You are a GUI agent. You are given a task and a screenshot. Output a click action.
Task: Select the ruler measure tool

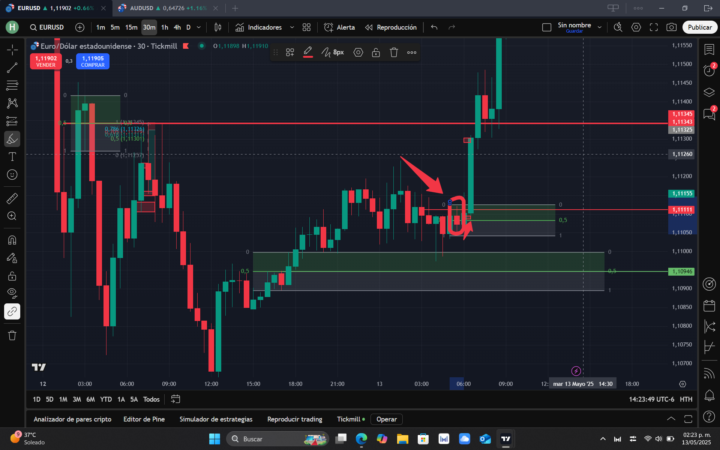pos(12,198)
